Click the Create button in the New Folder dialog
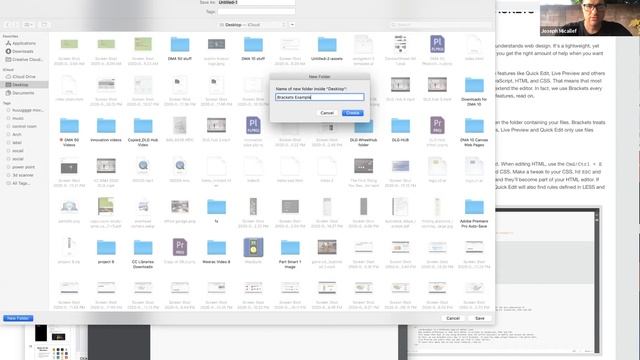 [x=352, y=113]
